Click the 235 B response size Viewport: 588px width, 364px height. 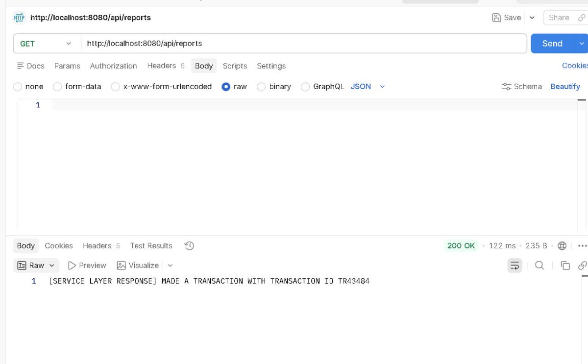(x=536, y=245)
